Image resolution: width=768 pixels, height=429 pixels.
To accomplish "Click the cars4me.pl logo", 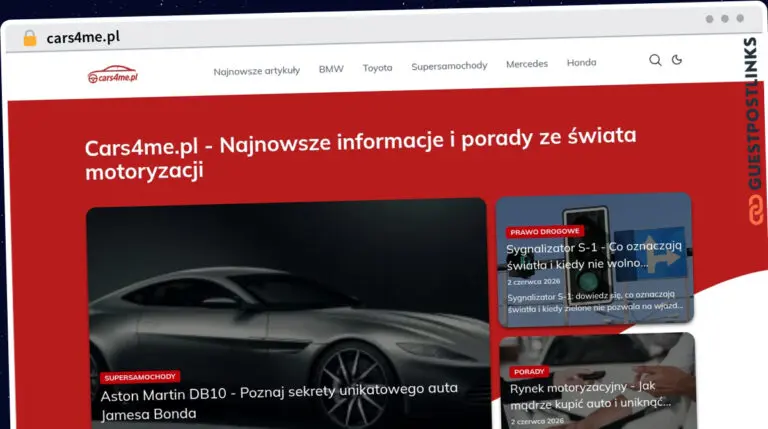I will coord(113,74).
